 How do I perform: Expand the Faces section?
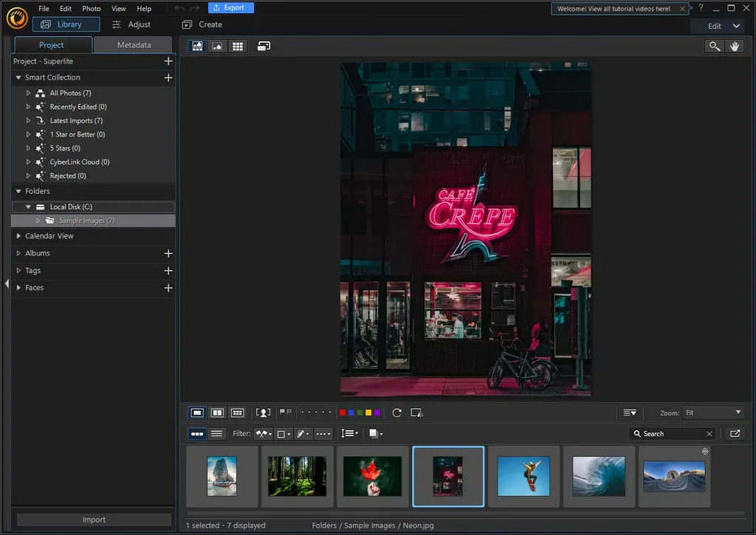click(x=18, y=289)
